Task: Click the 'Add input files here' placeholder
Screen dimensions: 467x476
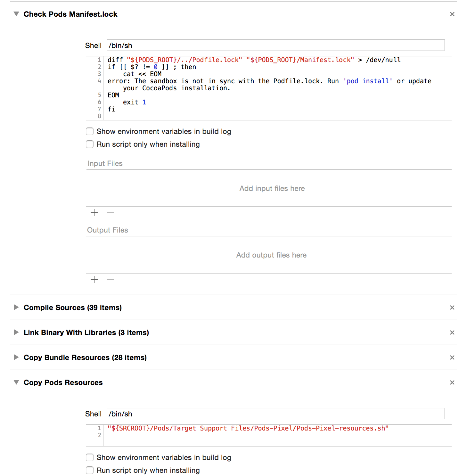Action: (x=272, y=188)
